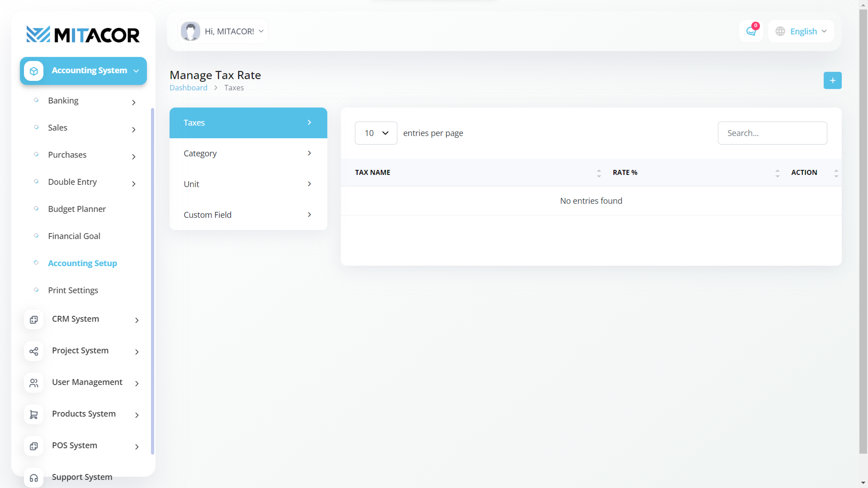Click the Accounting System cube icon
Image resolution: width=868 pixels, height=488 pixels.
coord(34,71)
